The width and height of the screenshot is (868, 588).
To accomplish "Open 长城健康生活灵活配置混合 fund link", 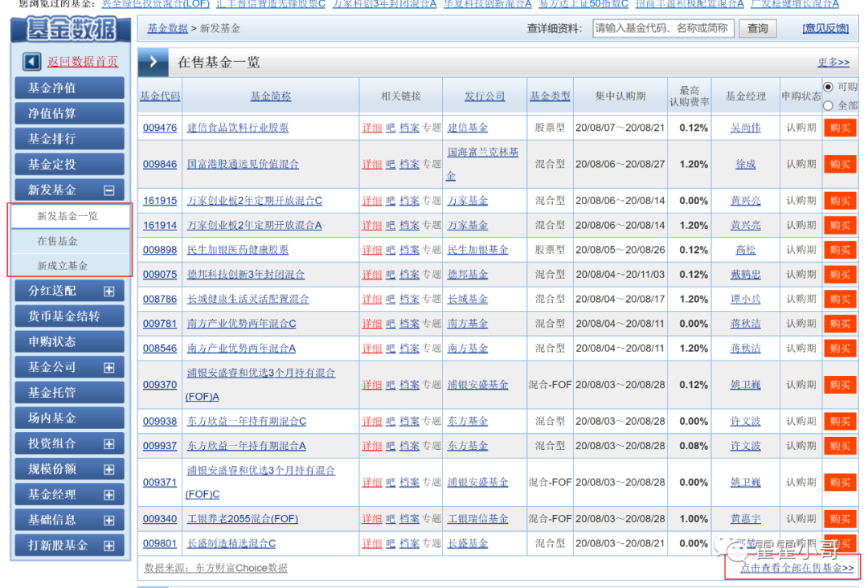I will tap(248, 300).
